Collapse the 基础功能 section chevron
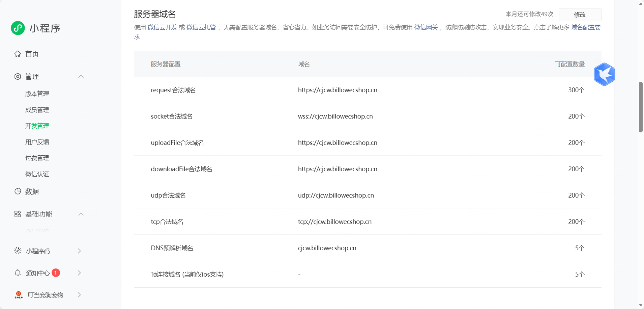 pos(81,214)
